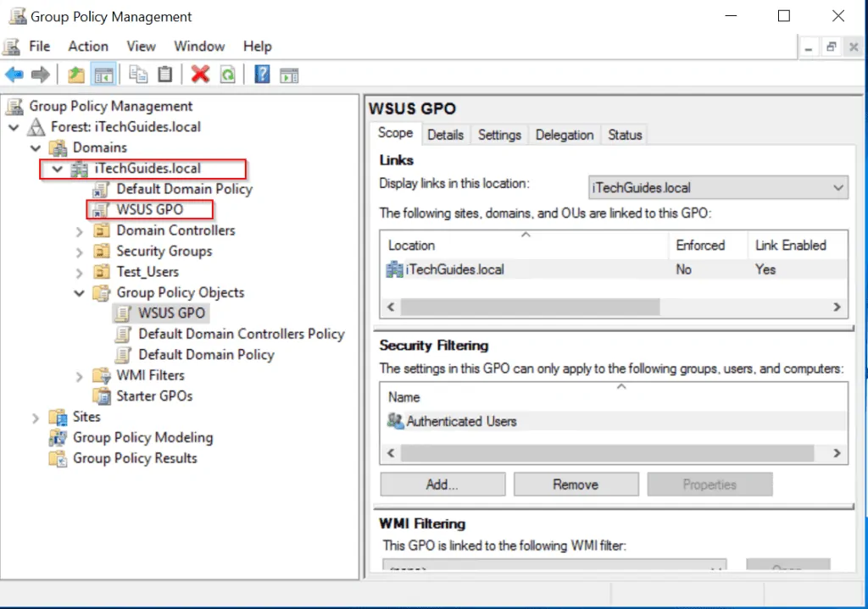
Task: Toggle the Show/Hide Console Tree icon
Action: (x=102, y=75)
